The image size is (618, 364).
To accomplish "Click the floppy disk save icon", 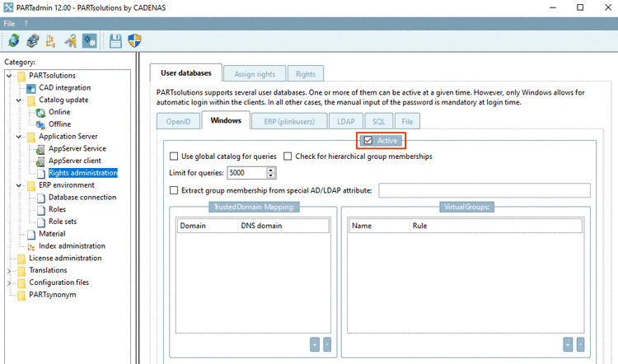I will [115, 40].
